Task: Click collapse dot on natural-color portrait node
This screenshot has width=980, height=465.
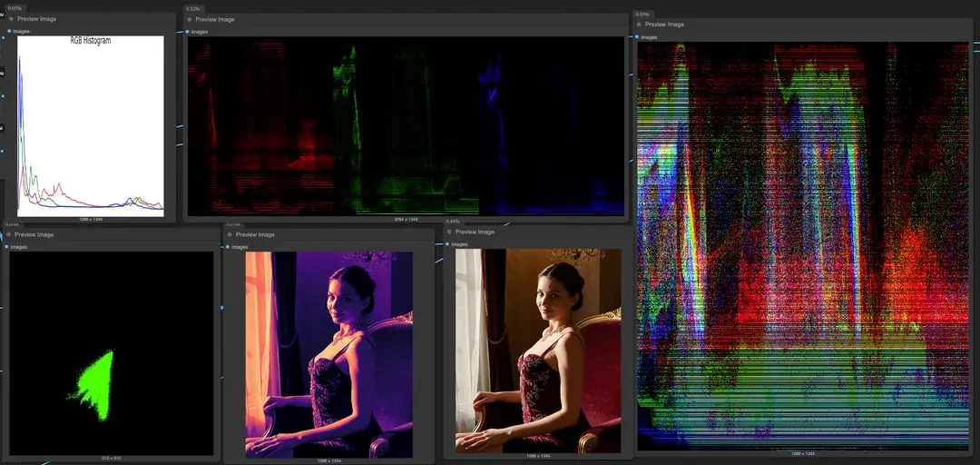Action: tap(447, 232)
